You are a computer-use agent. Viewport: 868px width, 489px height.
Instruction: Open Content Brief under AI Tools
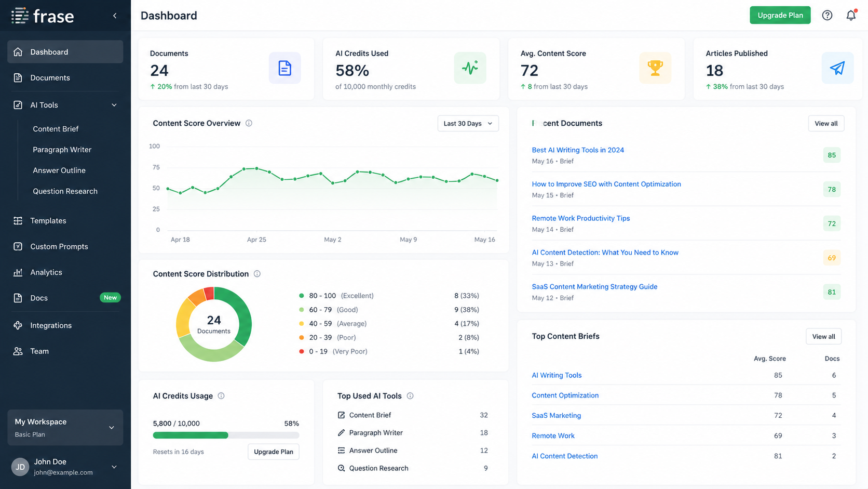[56, 129]
